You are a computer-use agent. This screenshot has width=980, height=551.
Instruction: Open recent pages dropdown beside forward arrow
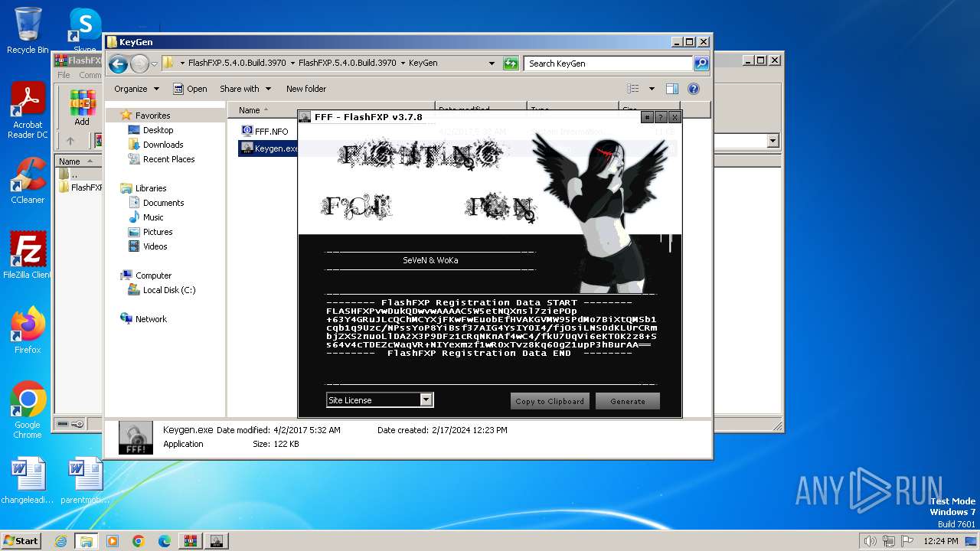point(155,64)
